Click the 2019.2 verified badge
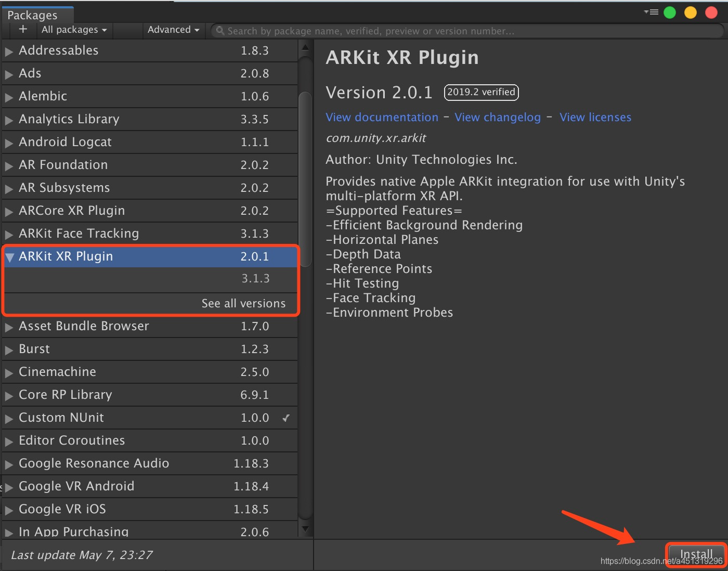The image size is (728, 571). (481, 92)
